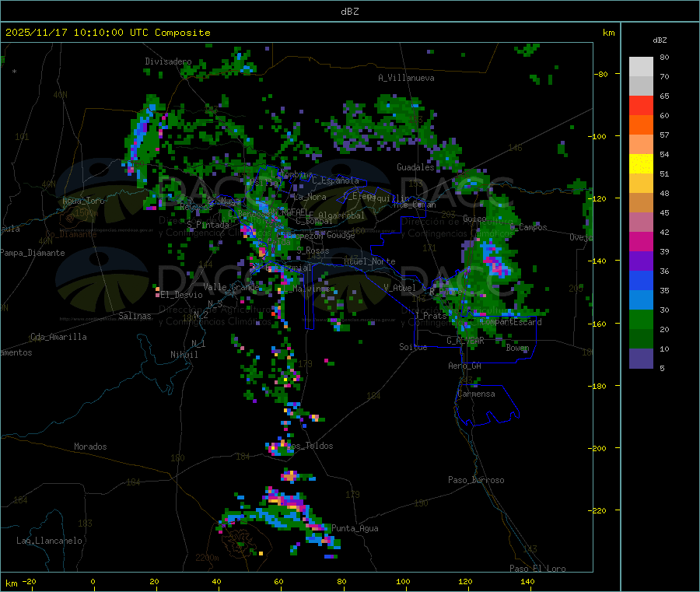This screenshot has height=592, width=700.
Task: Click the S_Rosas map label
Action: [x=313, y=251]
